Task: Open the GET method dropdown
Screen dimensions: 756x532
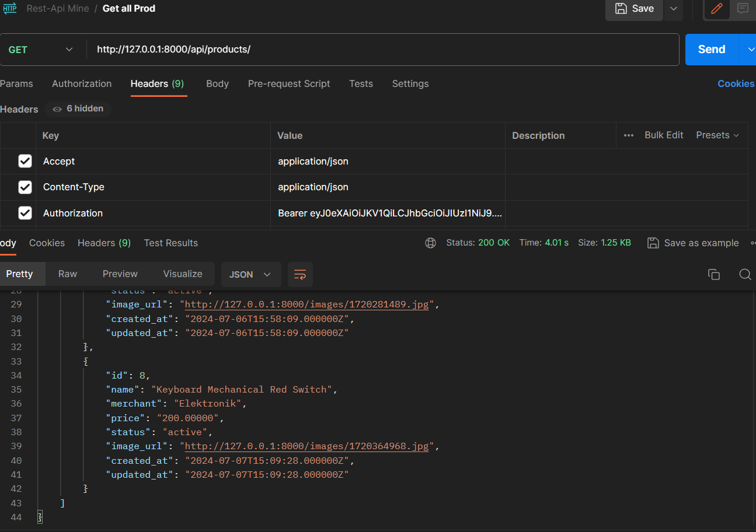Action: pyautogui.click(x=40, y=50)
